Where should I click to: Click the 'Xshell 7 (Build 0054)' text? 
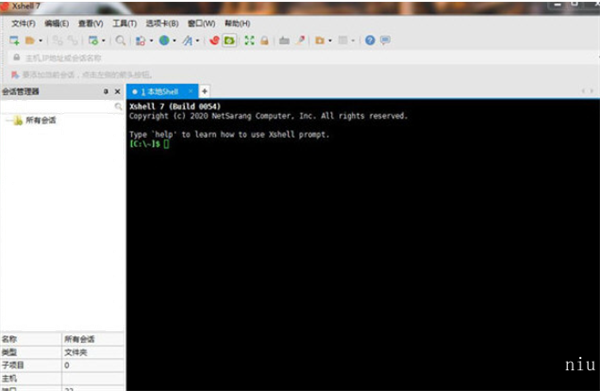[x=175, y=106]
